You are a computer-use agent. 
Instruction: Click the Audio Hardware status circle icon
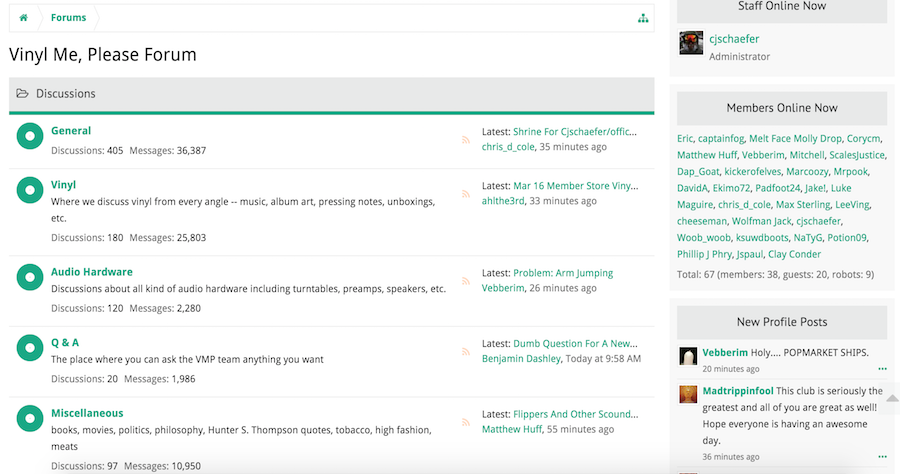point(30,277)
